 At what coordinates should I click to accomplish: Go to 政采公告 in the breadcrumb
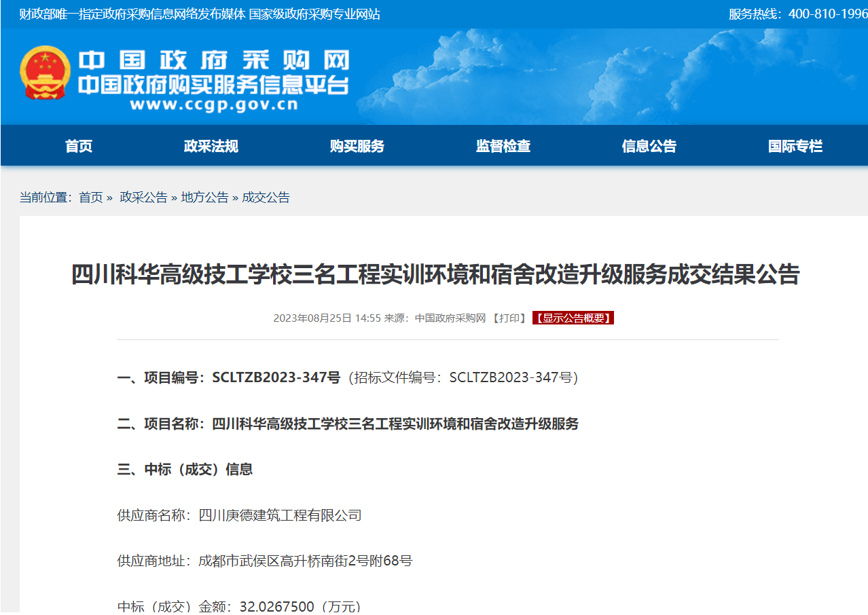click(143, 198)
